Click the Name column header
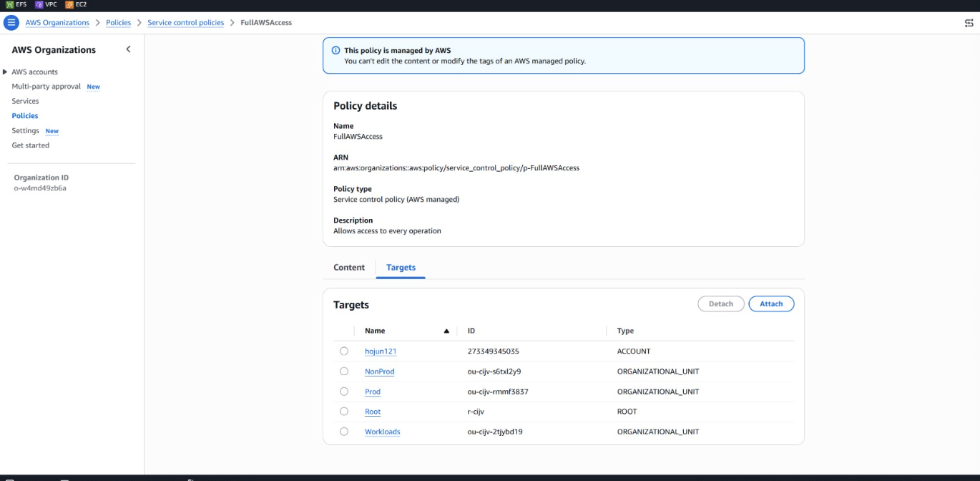The height and width of the screenshot is (481, 980). (375, 331)
